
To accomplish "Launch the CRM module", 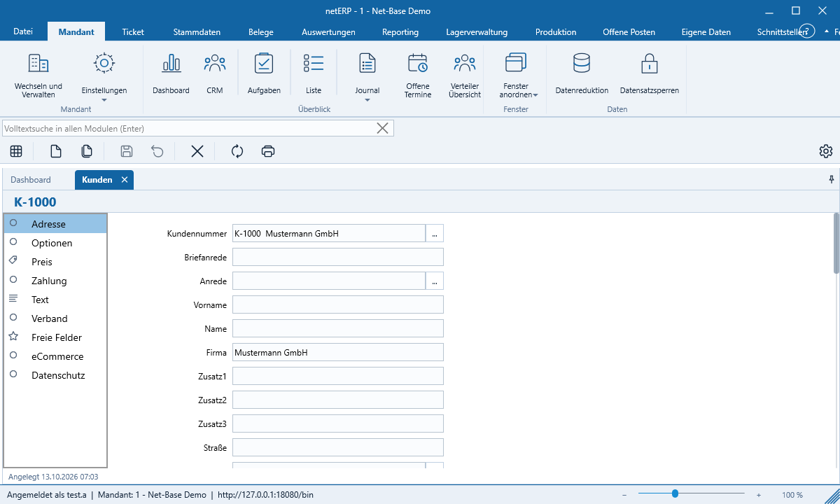I will (x=215, y=74).
